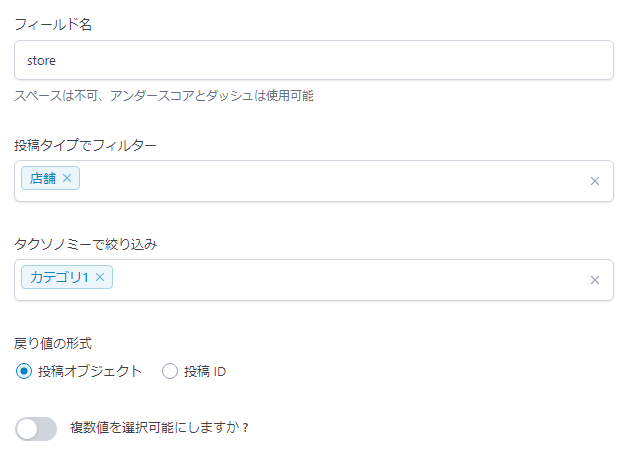Screen dimensions: 634x462
Task: Click the 戻り値の形式 label
Action: [x=53, y=344]
